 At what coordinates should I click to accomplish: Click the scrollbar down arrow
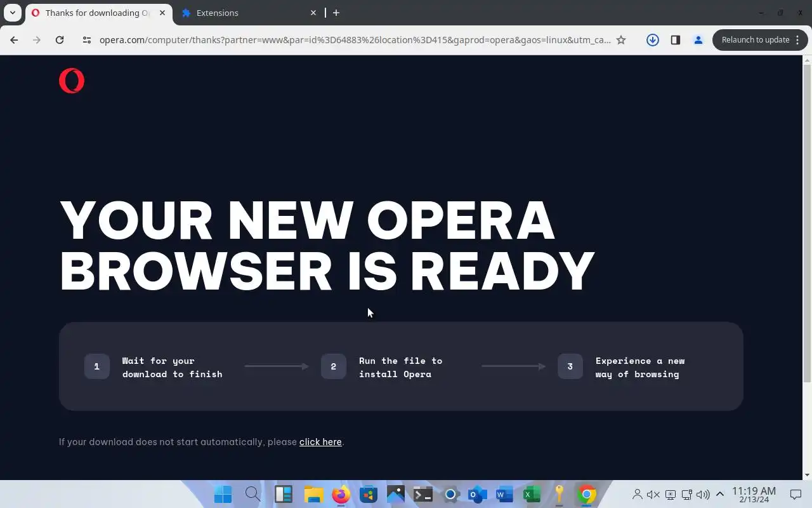pos(807,475)
